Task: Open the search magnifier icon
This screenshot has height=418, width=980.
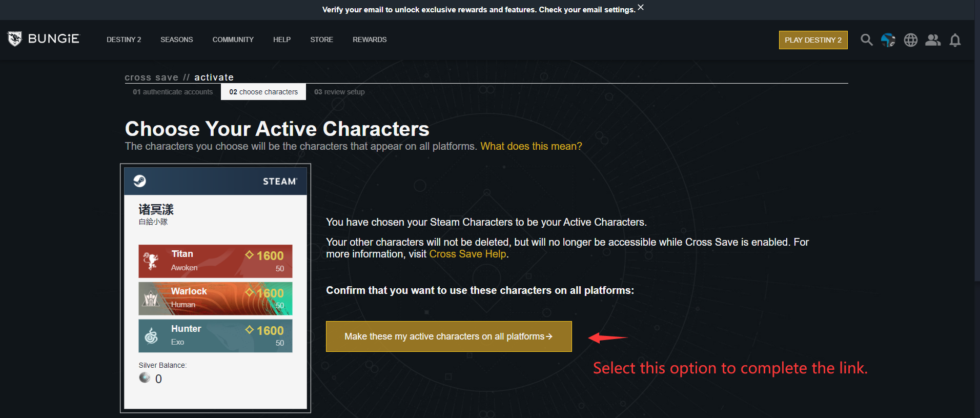Action: click(x=866, y=40)
